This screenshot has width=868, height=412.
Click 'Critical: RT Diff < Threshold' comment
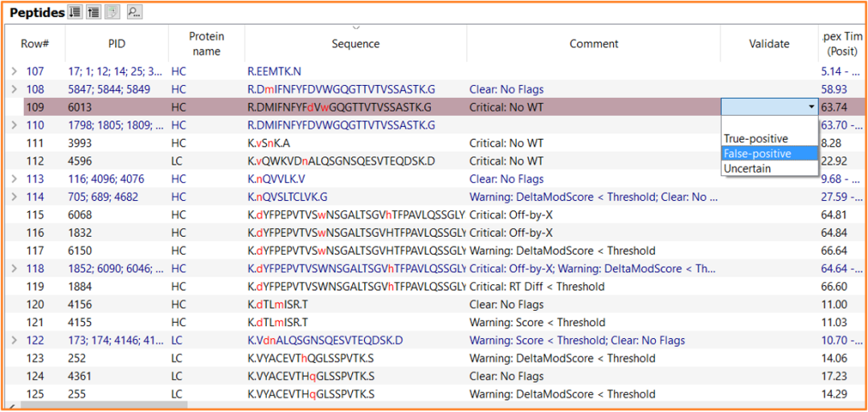pos(537,287)
